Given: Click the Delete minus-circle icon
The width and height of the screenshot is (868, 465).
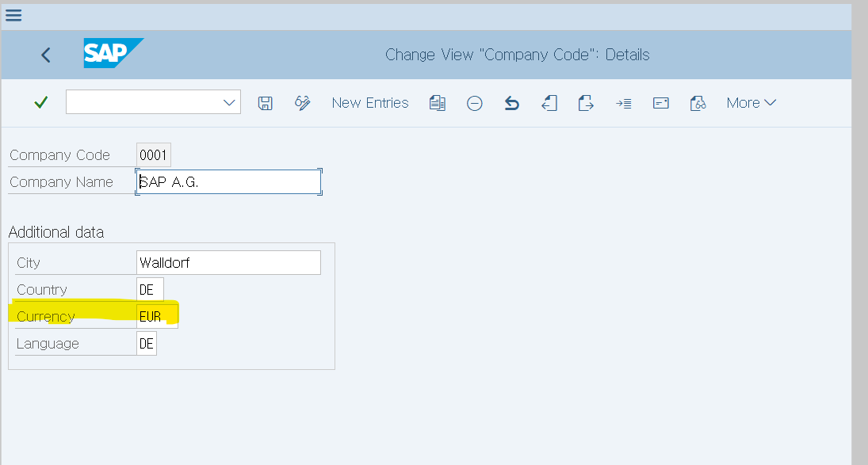Looking at the screenshot, I should [x=474, y=104].
